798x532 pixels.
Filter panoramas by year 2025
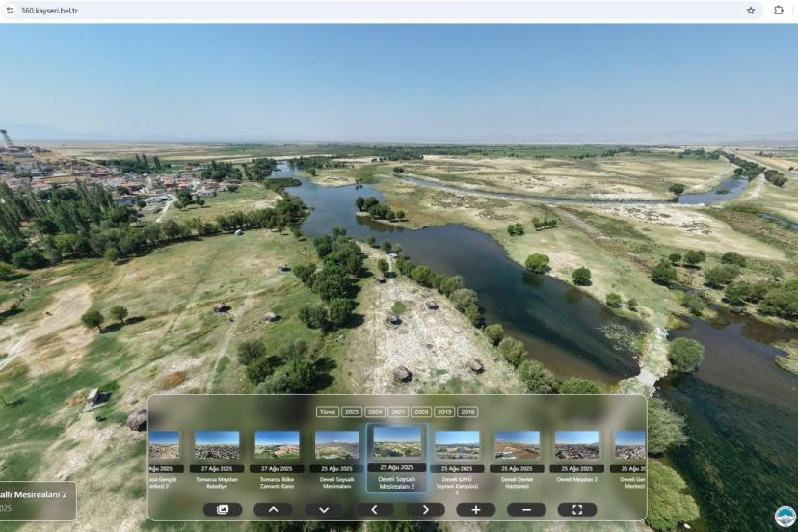click(352, 412)
